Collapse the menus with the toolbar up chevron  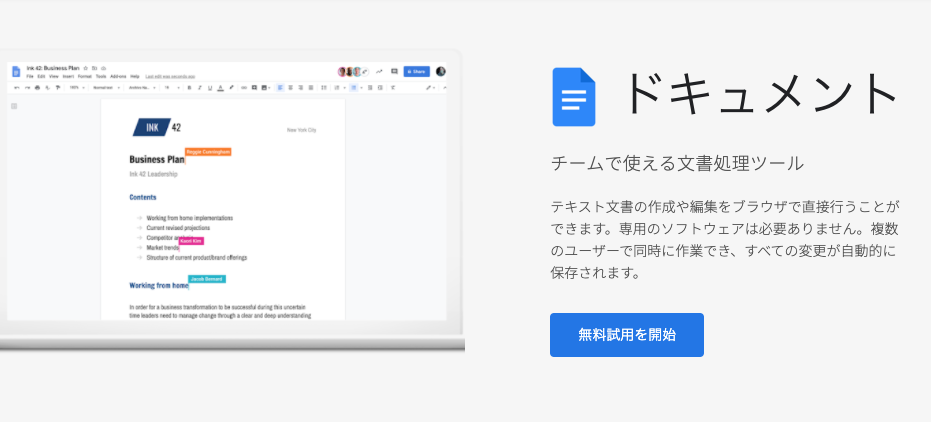(445, 88)
